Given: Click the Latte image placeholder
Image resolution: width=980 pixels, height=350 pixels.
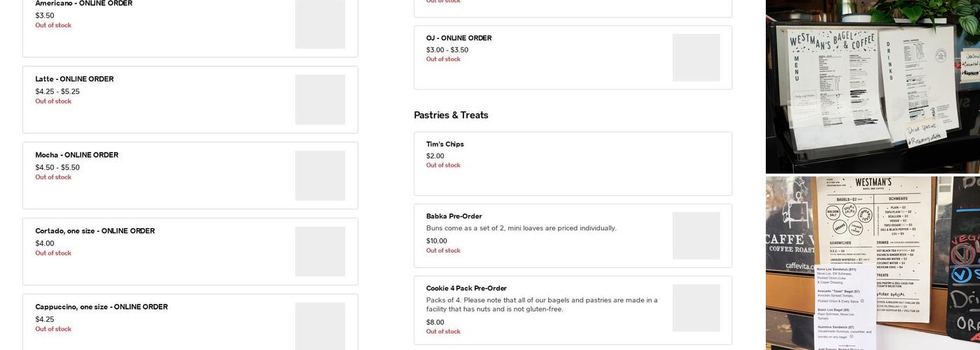Looking at the screenshot, I should 320,99.
